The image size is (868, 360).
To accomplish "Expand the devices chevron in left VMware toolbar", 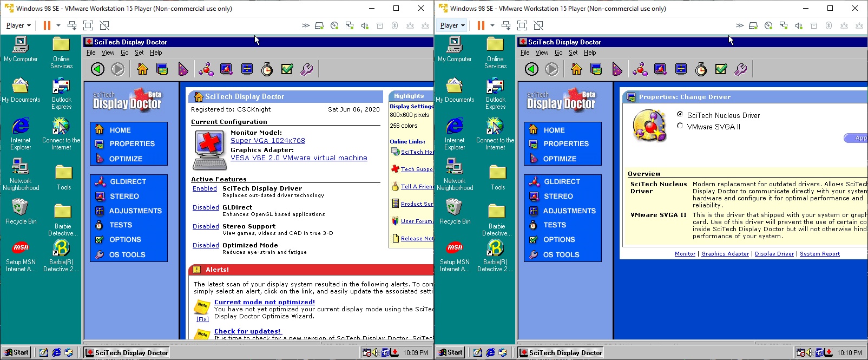I will [306, 25].
